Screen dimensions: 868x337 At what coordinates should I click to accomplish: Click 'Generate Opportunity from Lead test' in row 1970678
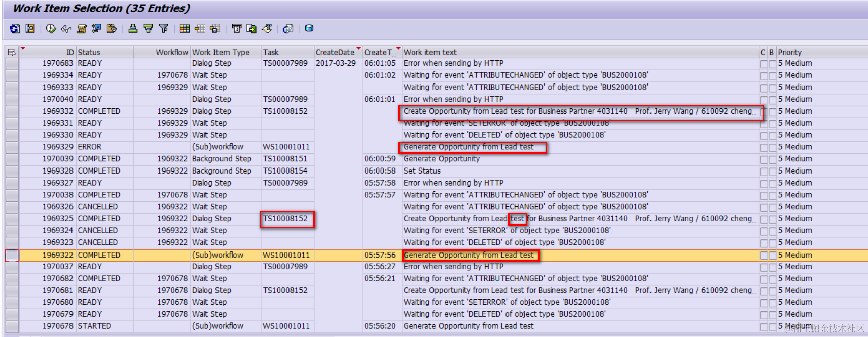pos(469,326)
